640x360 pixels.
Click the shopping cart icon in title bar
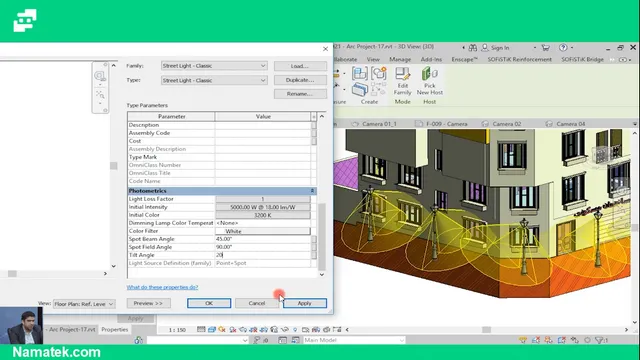click(x=545, y=47)
